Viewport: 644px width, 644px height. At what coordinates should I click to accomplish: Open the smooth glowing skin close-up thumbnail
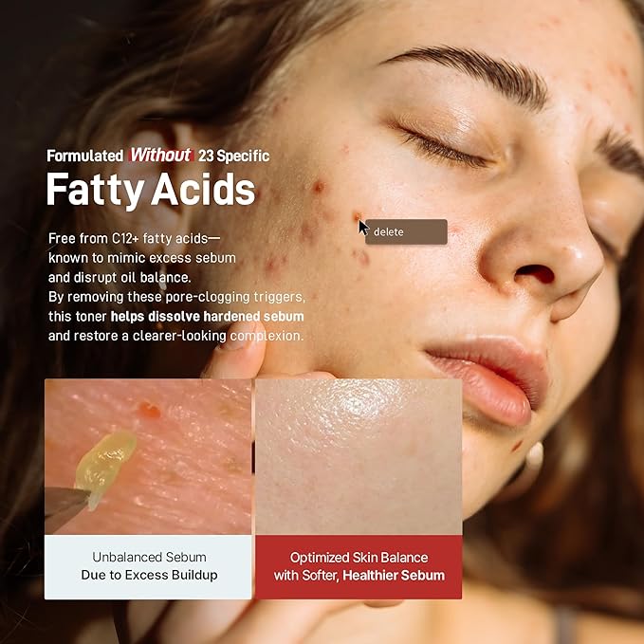click(359, 457)
